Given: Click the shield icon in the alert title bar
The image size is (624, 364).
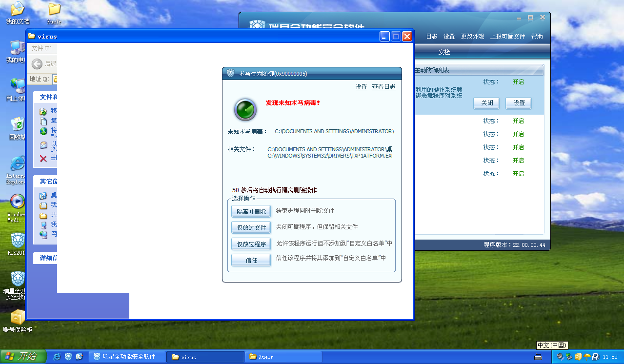Looking at the screenshot, I should pos(231,73).
